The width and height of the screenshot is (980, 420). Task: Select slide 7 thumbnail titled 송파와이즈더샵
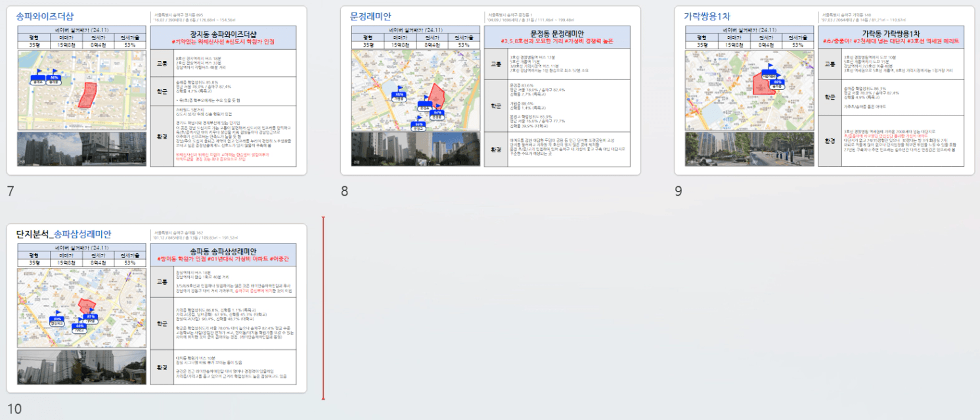pos(156,91)
